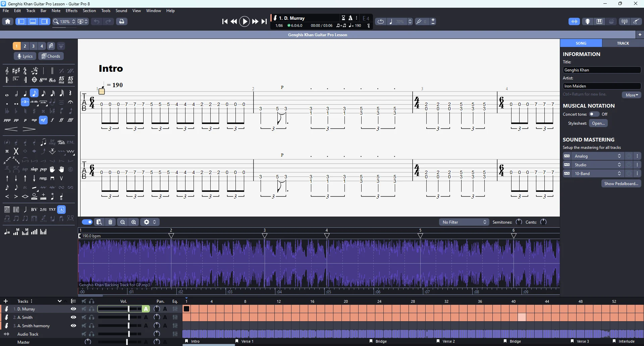The width and height of the screenshot is (644, 346).
Task: Select the sixteenth note duration
Action: (43, 93)
